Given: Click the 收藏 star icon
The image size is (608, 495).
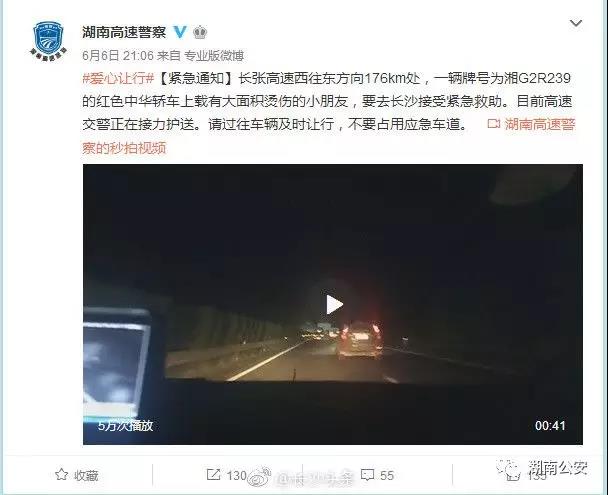Looking at the screenshot, I should 62,474.
